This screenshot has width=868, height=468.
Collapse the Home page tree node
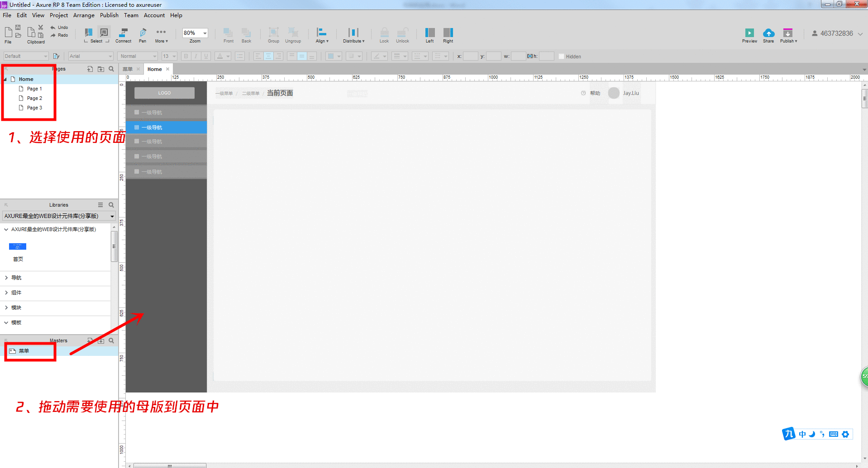coord(5,79)
